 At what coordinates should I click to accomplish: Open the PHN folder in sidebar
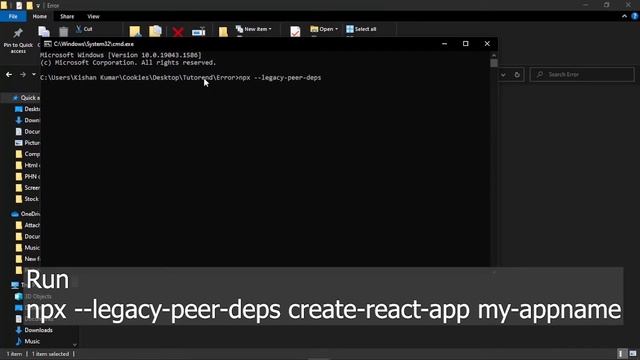28,176
